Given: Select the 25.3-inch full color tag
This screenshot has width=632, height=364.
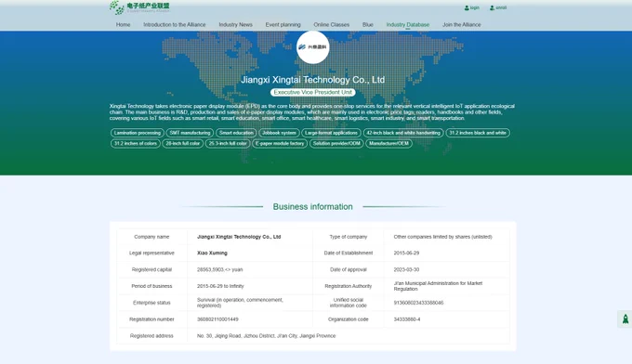Looking at the screenshot, I should pyautogui.click(x=228, y=143).
